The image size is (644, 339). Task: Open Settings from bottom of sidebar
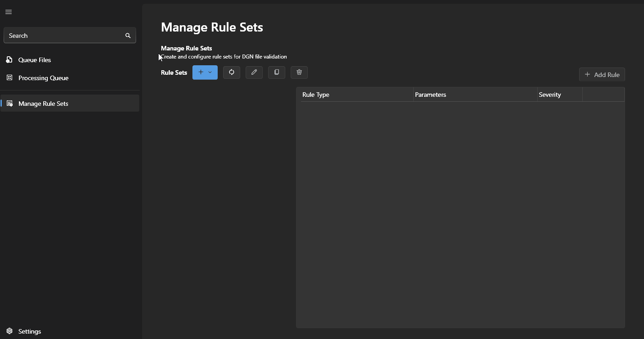pyautogui.click(x=29, y=331)
